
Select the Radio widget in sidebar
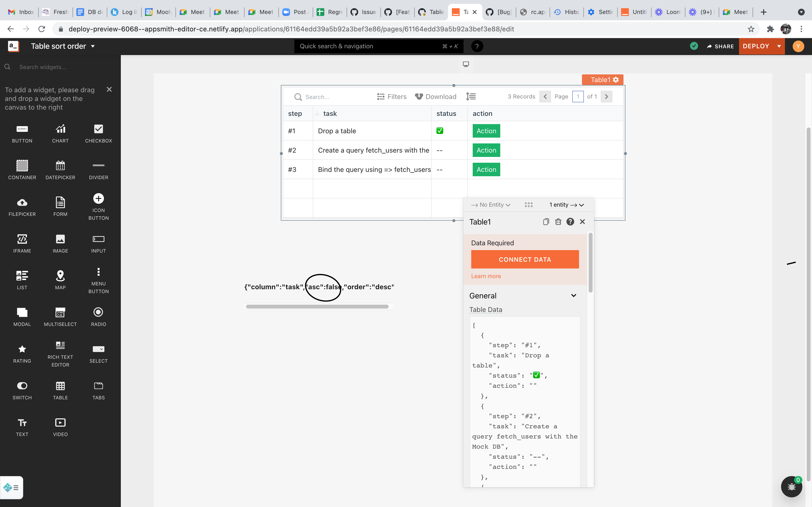[x=98, y=312]
